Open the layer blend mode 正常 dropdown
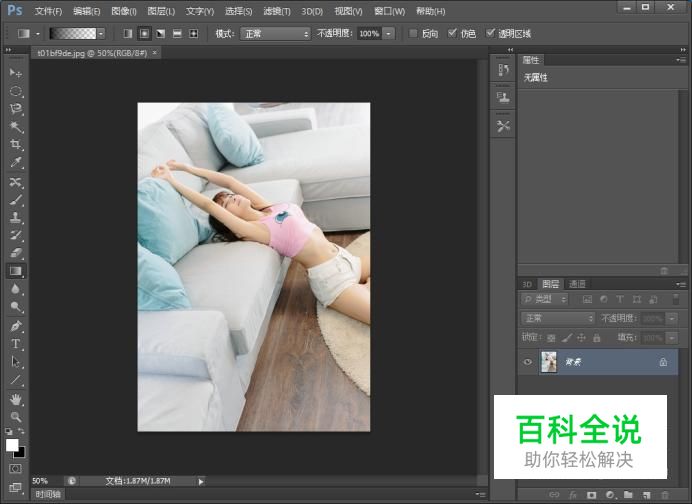Screen dimensions: 692x504 point(558,318)
